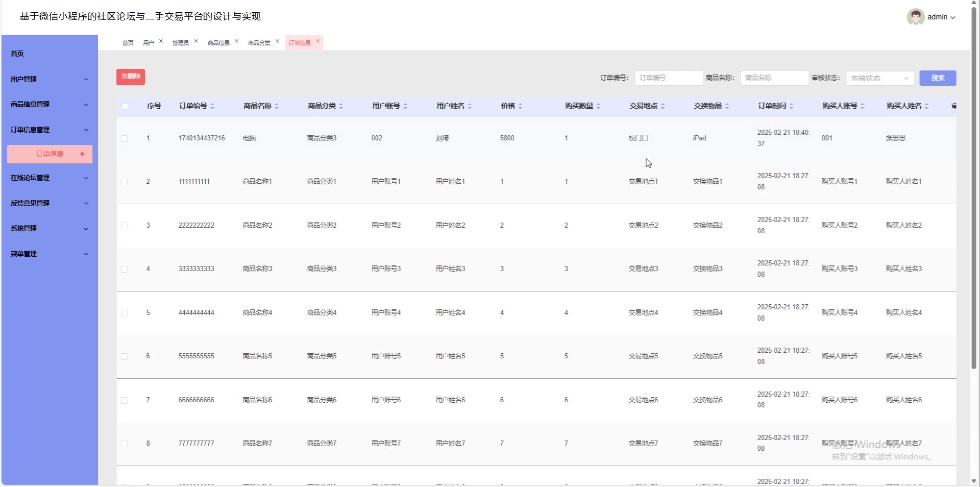Check the row for order 1740134437216
This screenshot has width=980, height=487.
tap(125, 138)
